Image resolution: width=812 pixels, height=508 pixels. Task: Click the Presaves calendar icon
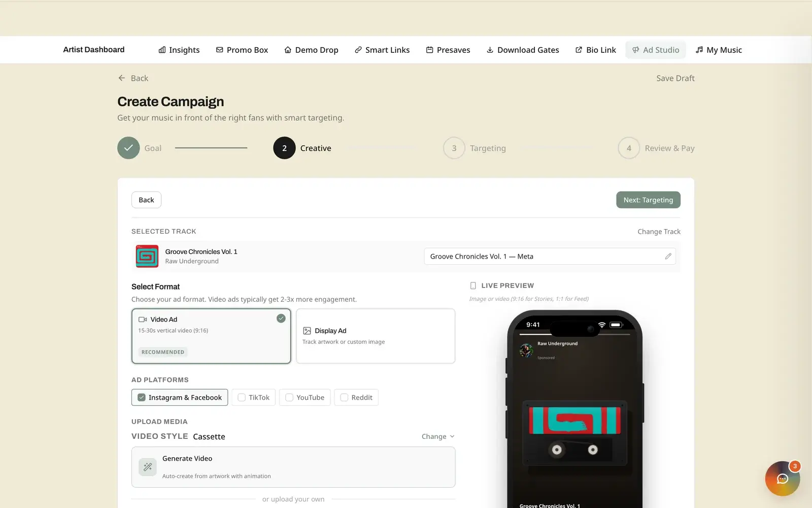pos(429,50)
